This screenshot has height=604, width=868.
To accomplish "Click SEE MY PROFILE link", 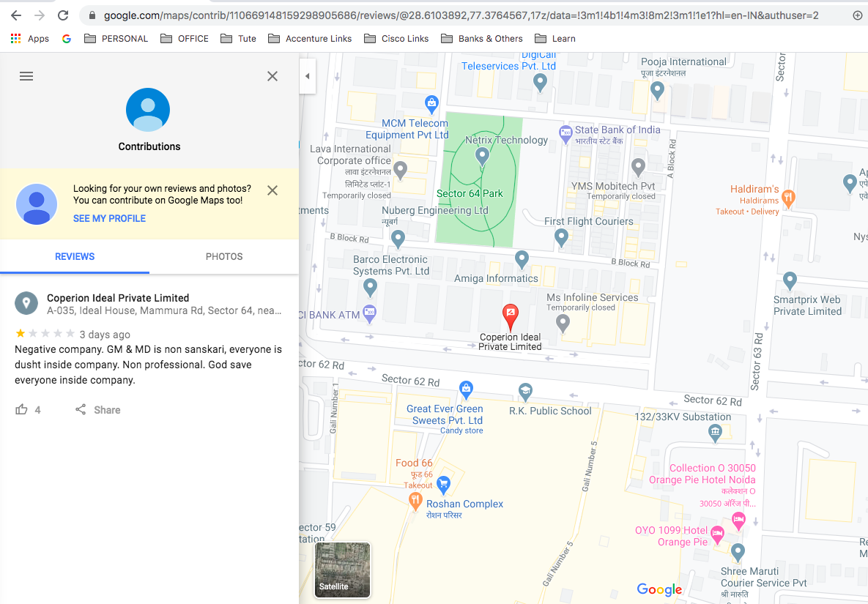I will (110, 218).
